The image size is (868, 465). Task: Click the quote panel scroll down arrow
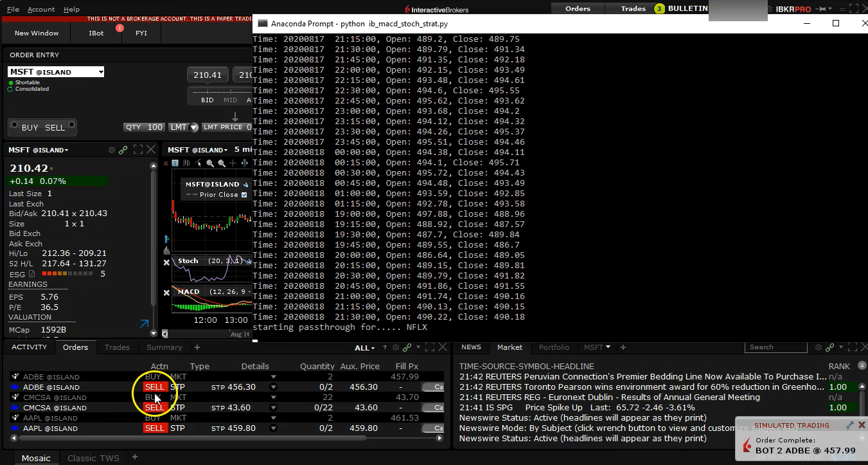(153, 333)
